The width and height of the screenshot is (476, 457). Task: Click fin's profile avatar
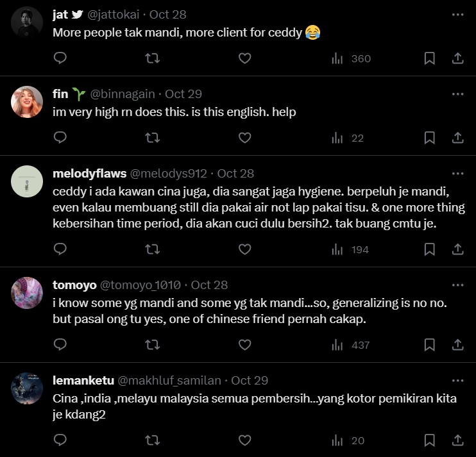click(28, 101)
